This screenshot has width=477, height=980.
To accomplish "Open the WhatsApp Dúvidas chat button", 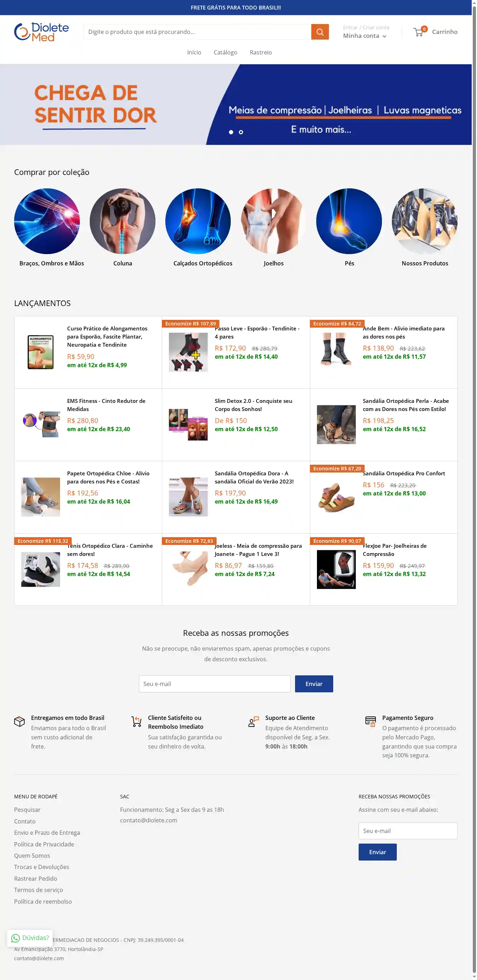I will [x=30, y=938].
